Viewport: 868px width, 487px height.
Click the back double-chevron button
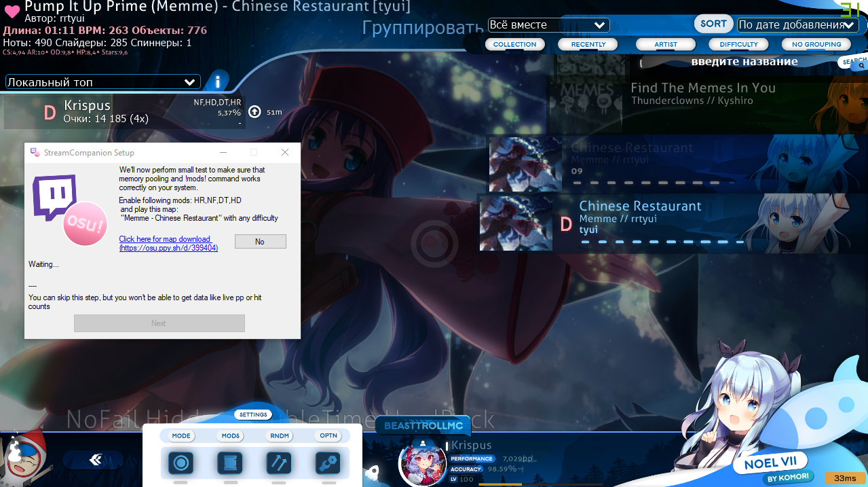(96, 460)
